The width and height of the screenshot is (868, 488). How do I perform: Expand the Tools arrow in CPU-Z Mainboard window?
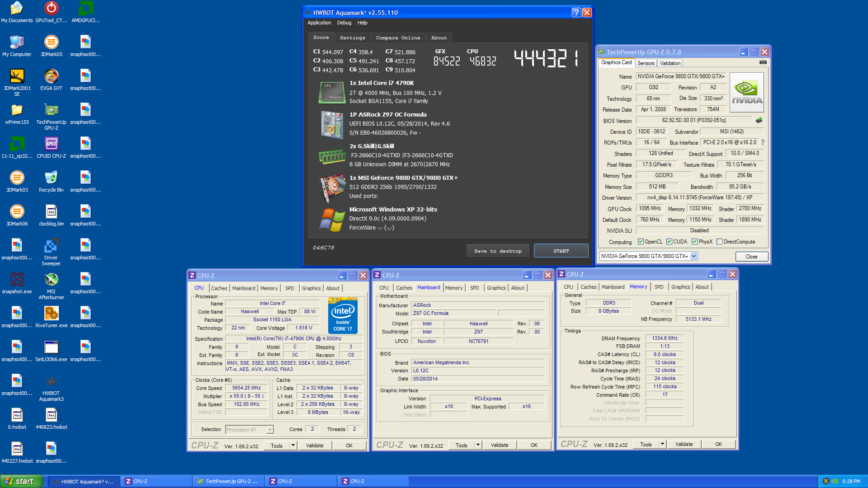[x=478, y=445]
